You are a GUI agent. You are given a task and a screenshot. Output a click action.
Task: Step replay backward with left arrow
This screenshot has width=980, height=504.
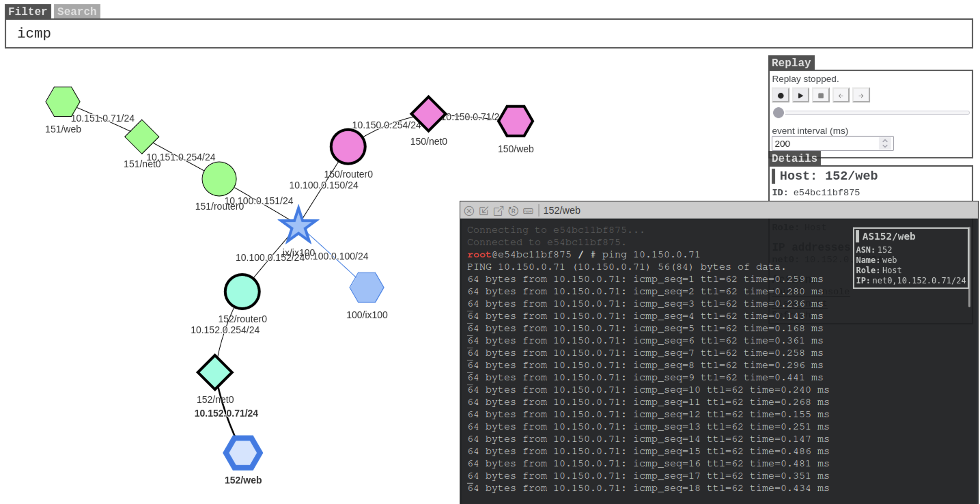coord(841,96)
